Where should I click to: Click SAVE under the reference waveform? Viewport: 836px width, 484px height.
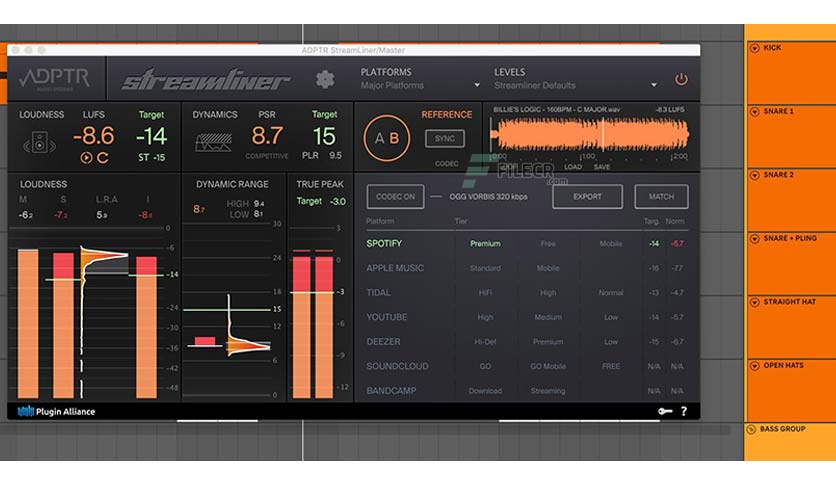tap(602, 167)
